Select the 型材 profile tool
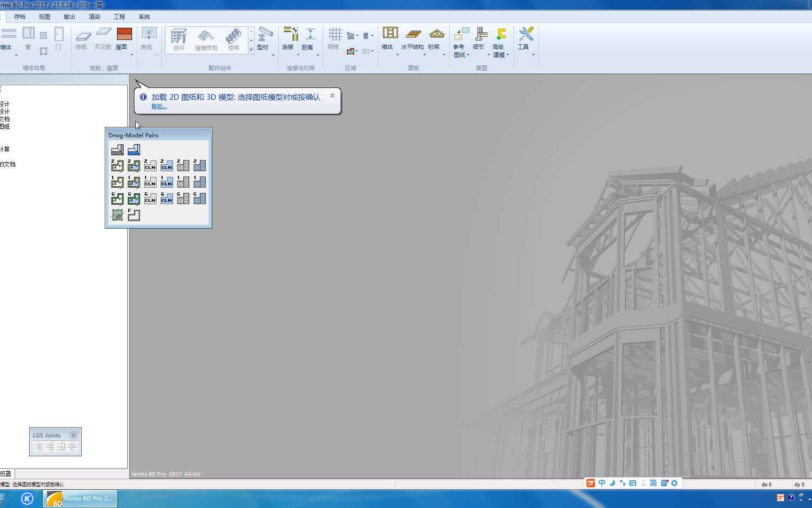 coord(265,39)
